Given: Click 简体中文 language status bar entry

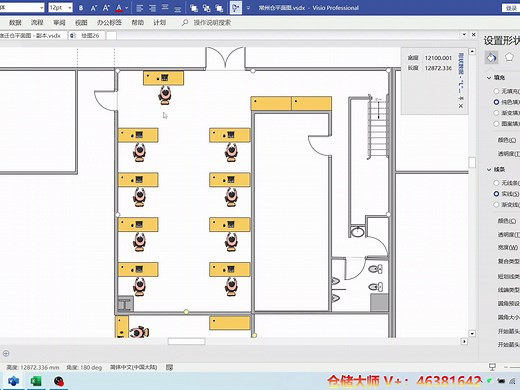Looking at the screenshot, I should pos(133,367).
